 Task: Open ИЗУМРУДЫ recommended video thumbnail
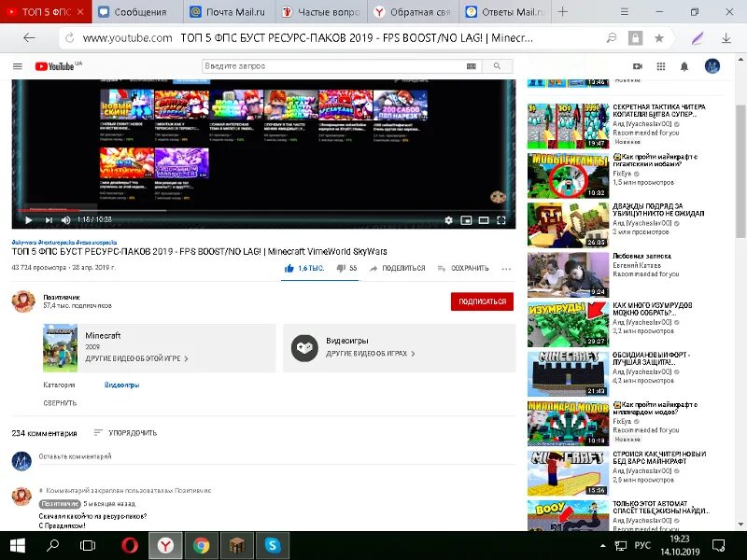pyautogui.click(x=568, y=324)
